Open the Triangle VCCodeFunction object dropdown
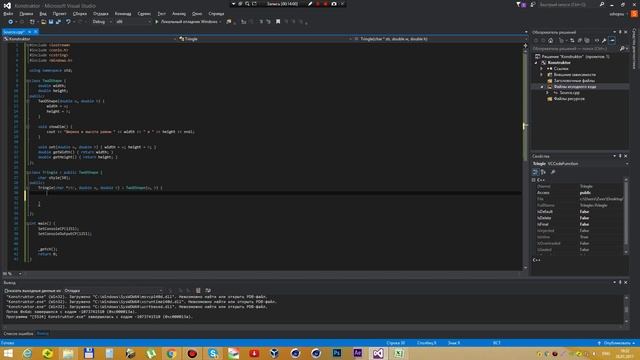This screenshot has height=360, width=640. click(580, 164)
